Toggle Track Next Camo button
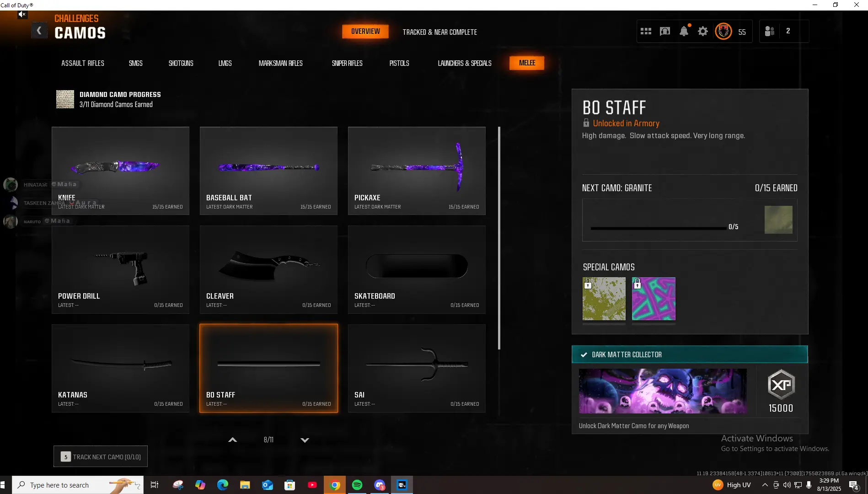The width and height of the screenshot is (868, 494). coord(101,456)
